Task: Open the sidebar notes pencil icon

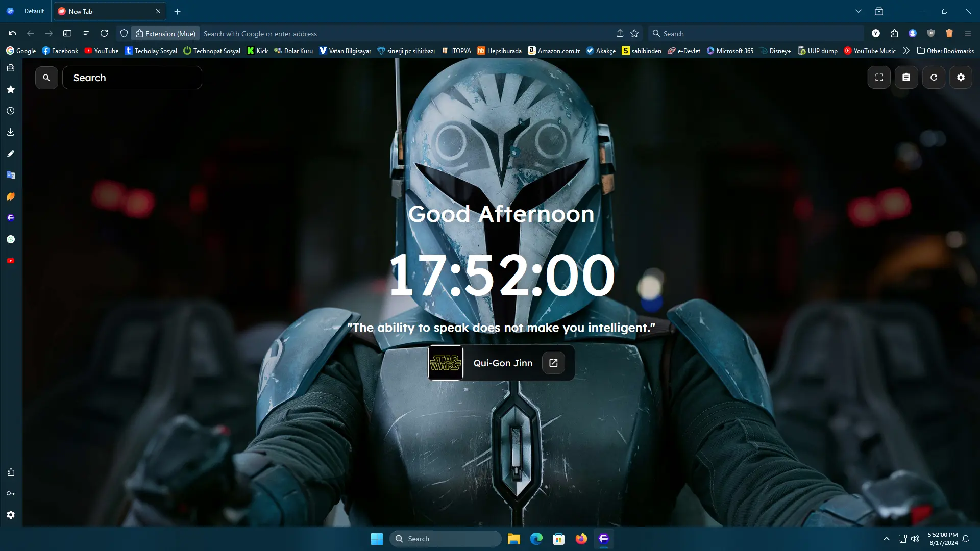Action: (11, 154)
